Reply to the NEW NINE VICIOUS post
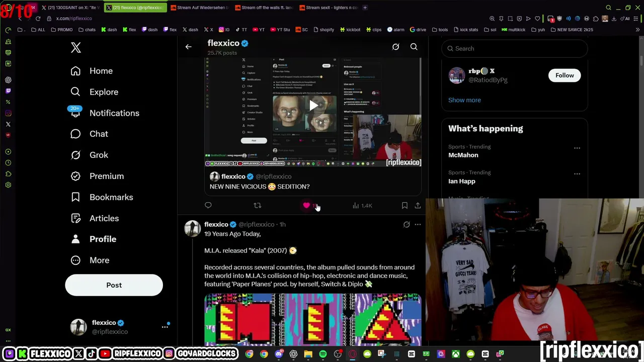The height and width of the screenshot is (362, 644). pos(208,205)
